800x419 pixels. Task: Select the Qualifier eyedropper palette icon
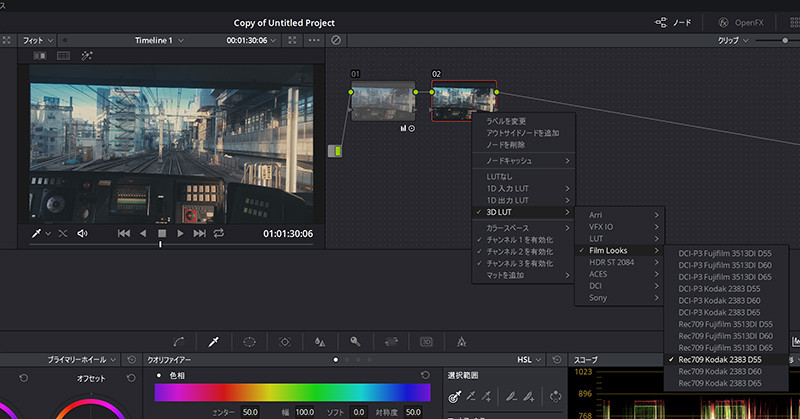[x=214, y=342]
